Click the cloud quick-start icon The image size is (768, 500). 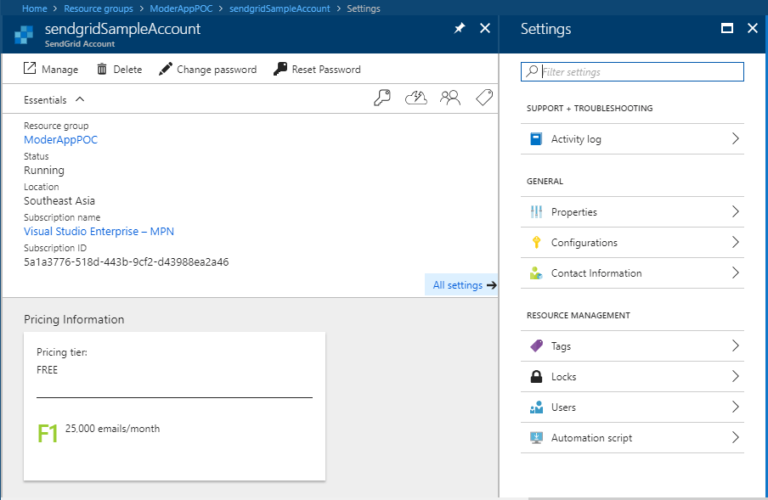[416, 98]
